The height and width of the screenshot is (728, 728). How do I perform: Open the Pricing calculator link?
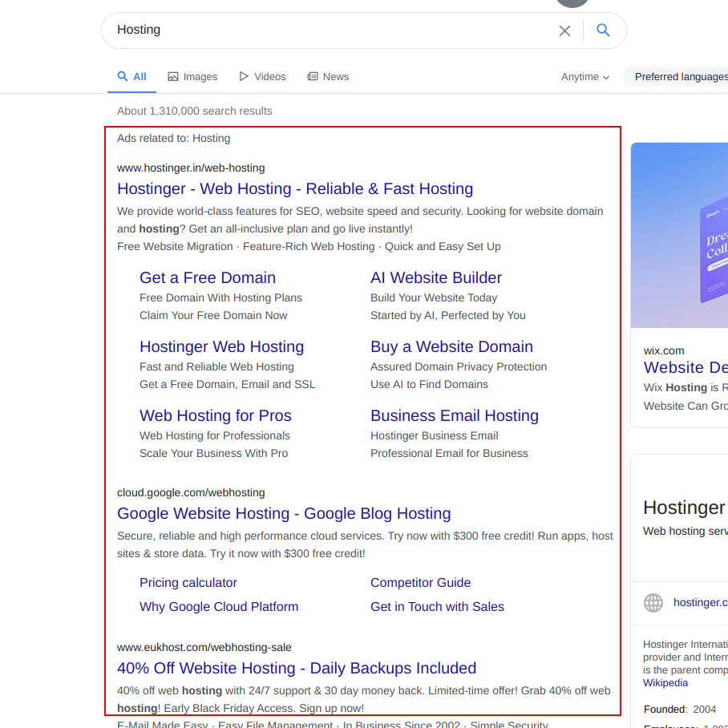point(188,583)
